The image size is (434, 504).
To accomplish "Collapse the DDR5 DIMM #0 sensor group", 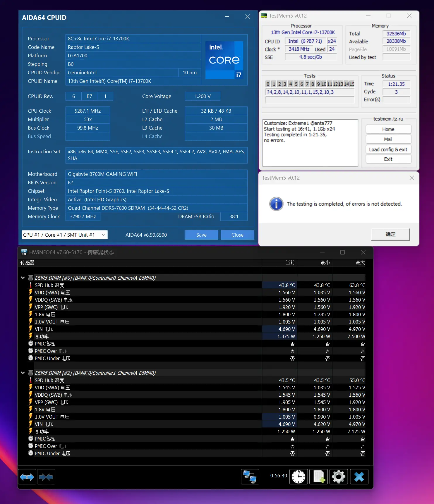I will click(x=23, y=278).
